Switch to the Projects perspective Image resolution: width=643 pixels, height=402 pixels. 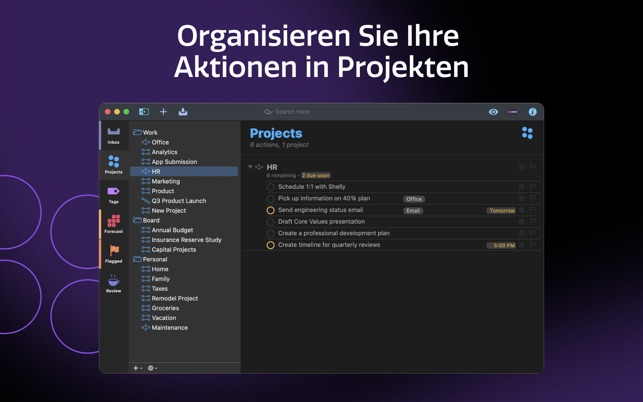click(114, 164)
